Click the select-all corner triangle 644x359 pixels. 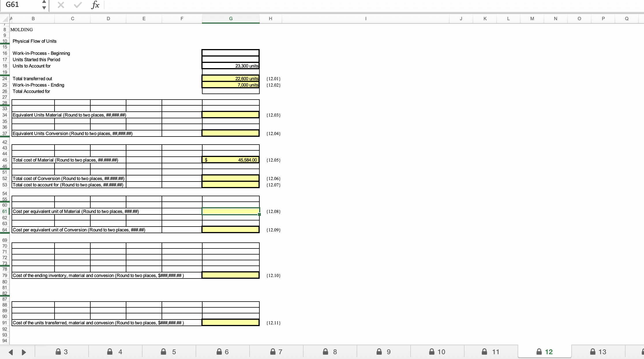click(x=5, y=19)
